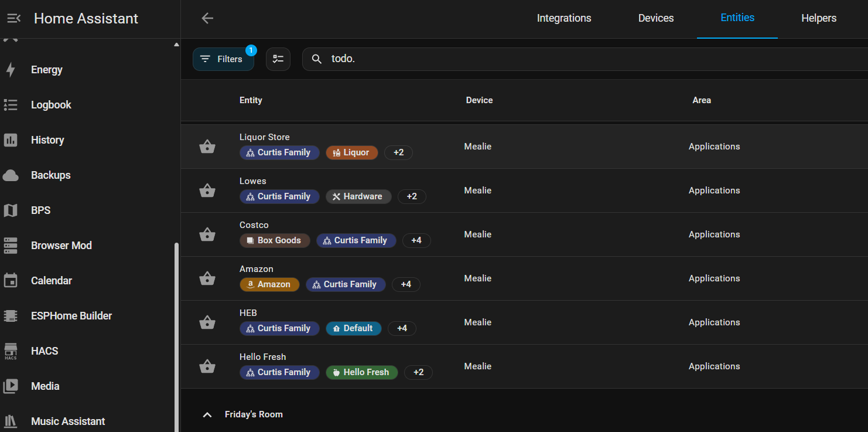Click the Default label on HEB
This screenshot has height=432, width=868.
354,328
